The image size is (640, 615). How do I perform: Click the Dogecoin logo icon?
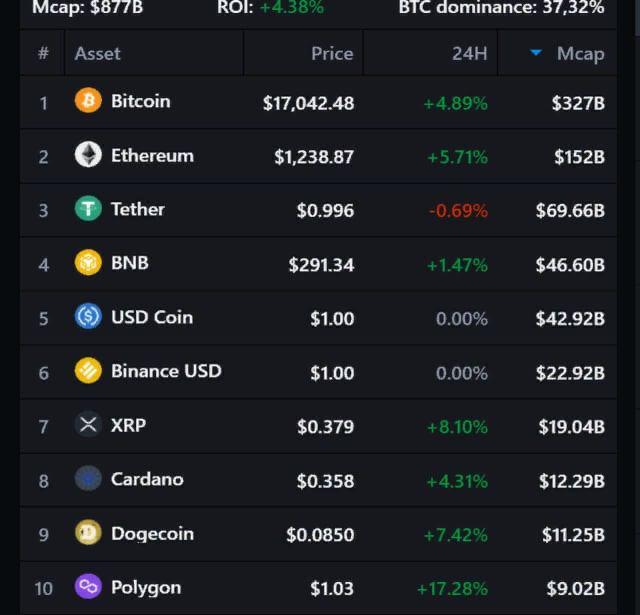[88, 533]
